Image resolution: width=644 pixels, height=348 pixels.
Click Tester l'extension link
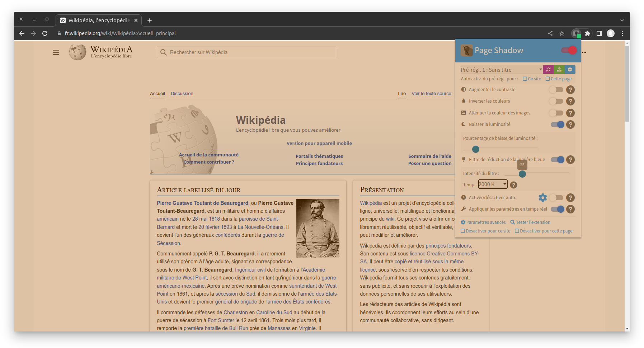click(530, 222)
